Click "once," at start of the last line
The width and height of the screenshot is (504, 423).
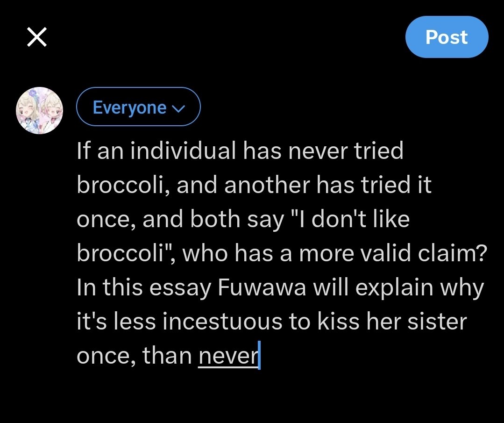(105, 357)
